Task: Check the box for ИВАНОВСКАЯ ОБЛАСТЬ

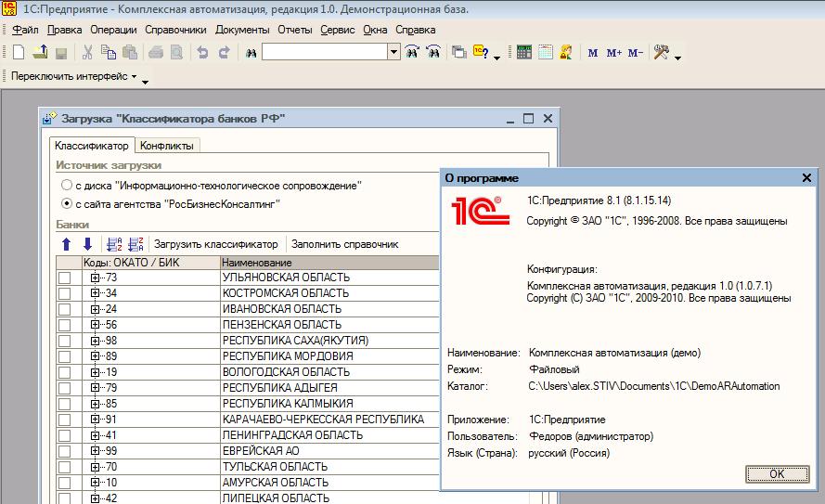Action: tap(64, 309)
